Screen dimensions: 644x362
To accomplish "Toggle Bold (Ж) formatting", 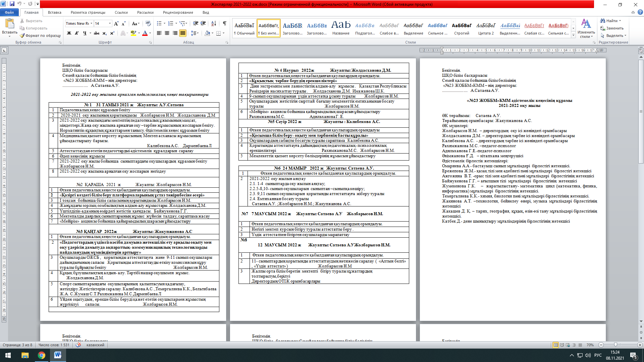I will (x=69, y=33).
